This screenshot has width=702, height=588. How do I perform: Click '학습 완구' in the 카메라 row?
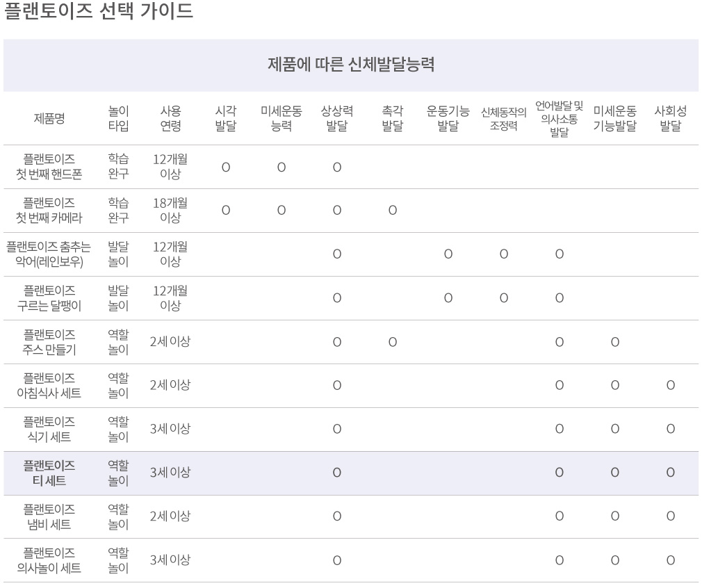click(118, 210)
